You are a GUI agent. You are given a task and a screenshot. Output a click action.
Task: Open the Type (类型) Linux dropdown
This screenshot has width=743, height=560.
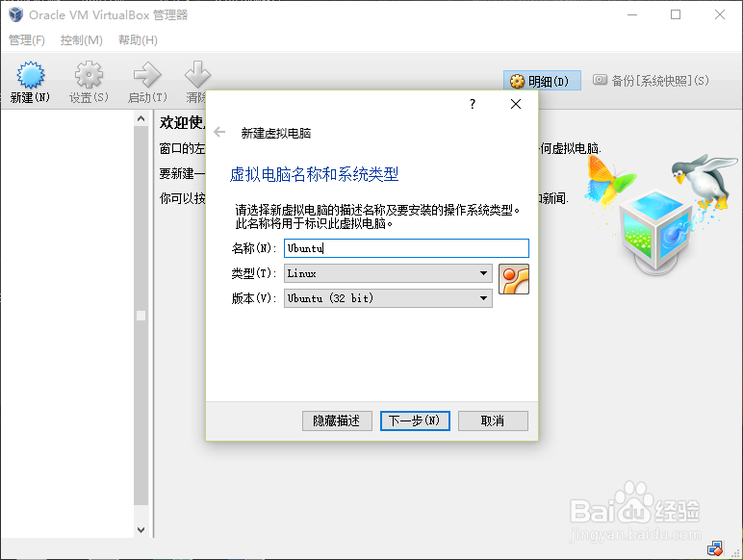(388, 273)
